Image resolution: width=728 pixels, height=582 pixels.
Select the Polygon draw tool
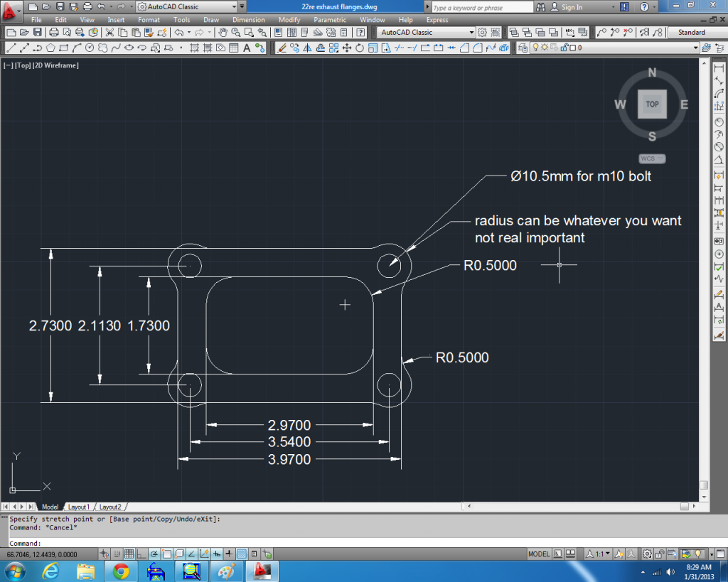click(50, 48)
